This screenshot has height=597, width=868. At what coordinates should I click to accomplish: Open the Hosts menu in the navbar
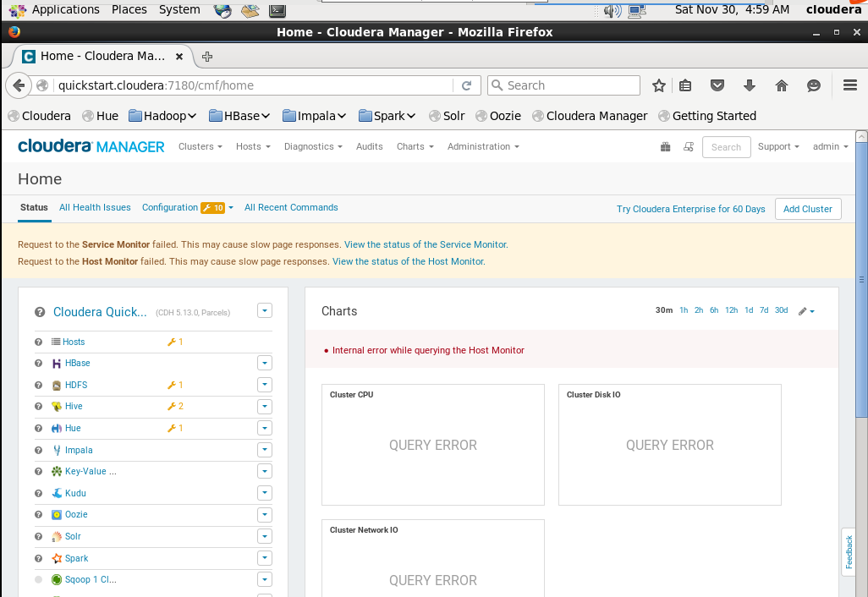(253, 146)
